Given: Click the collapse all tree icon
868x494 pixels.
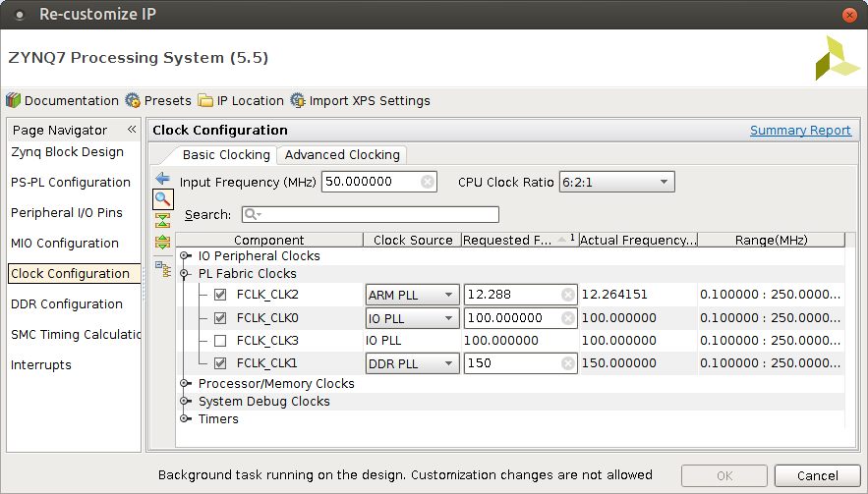Looking at the screenshot, I should pyautogui.click(x=163, y=221).
